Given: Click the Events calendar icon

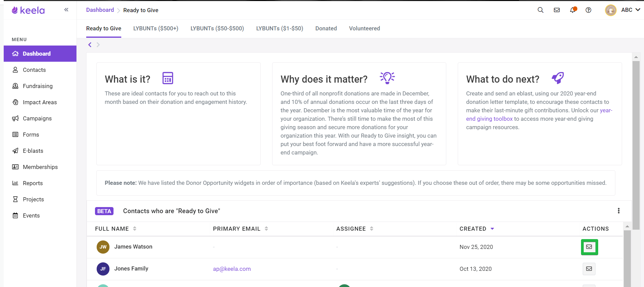Looking at the screenshot, I should [15, 216].
